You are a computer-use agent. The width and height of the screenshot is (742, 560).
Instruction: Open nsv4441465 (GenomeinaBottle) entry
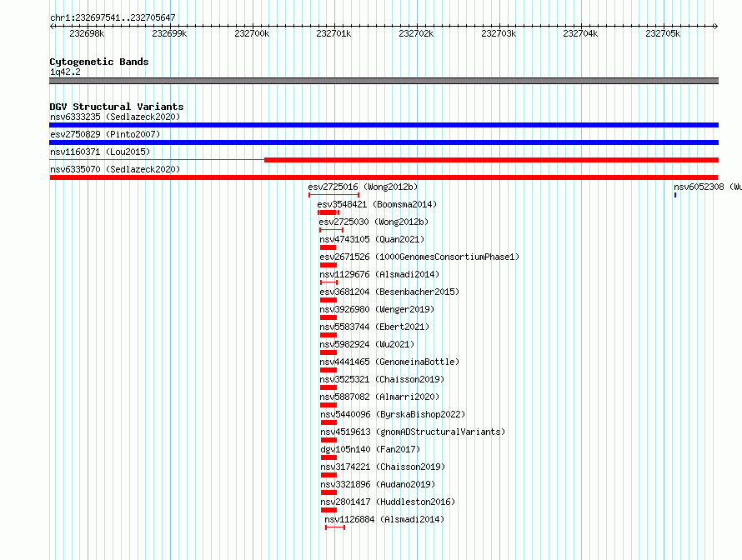(389, 362)
